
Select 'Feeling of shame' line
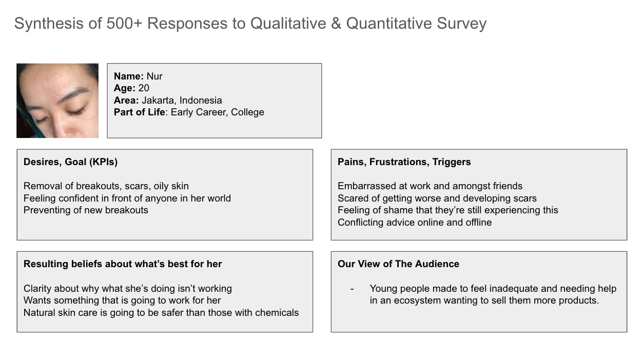click(448, 210)
